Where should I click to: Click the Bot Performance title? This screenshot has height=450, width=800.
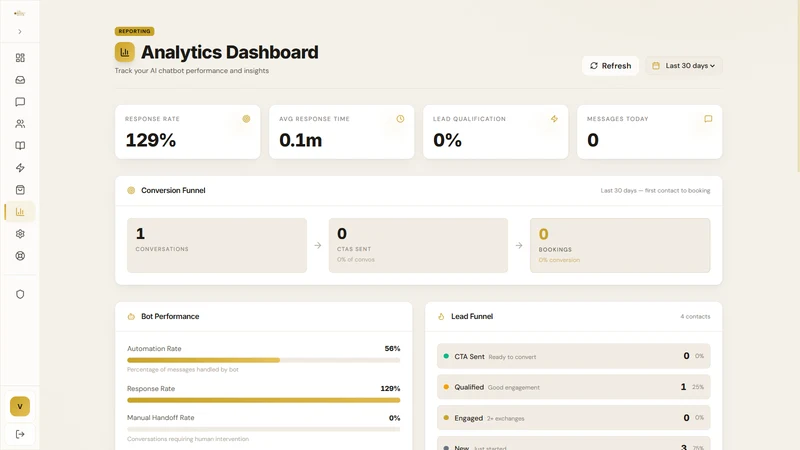coord(170,316)
